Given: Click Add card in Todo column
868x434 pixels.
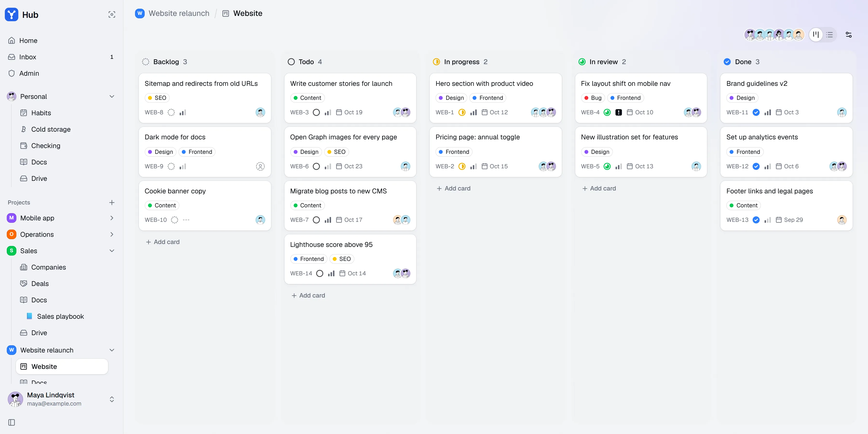Looking at the screenshot, I should pyautogui.click(x=308, y=296).
